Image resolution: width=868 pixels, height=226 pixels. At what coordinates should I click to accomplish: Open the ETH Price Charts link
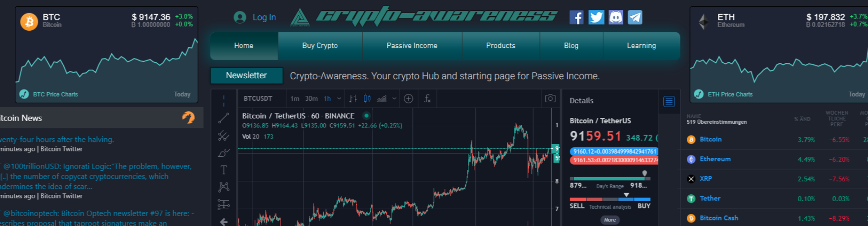730,94
